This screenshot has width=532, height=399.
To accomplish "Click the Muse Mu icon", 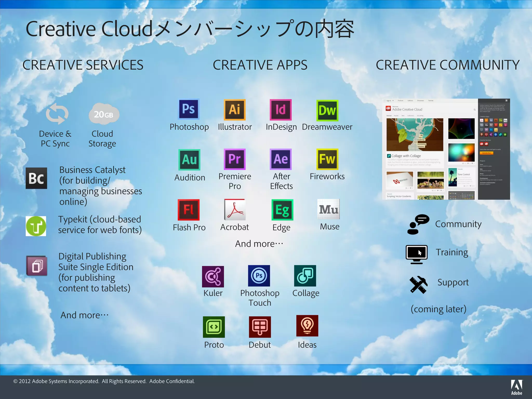I will [329, 209].
